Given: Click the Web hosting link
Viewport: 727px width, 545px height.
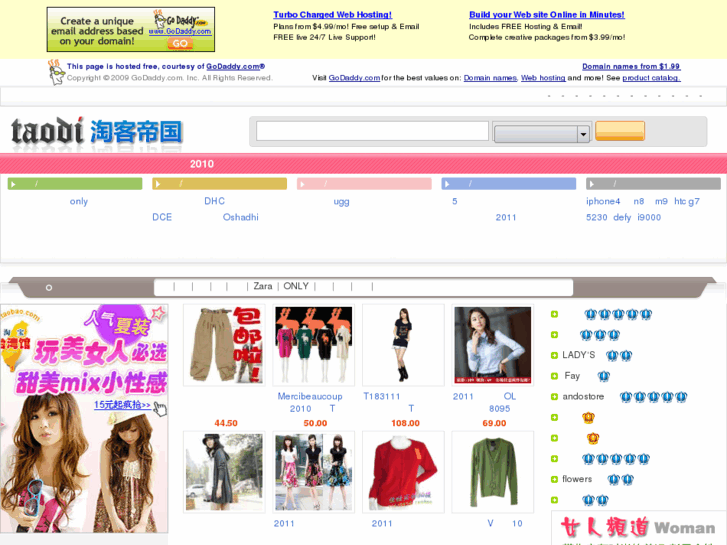Looking at the screenshot, I should tap(543, 78).
